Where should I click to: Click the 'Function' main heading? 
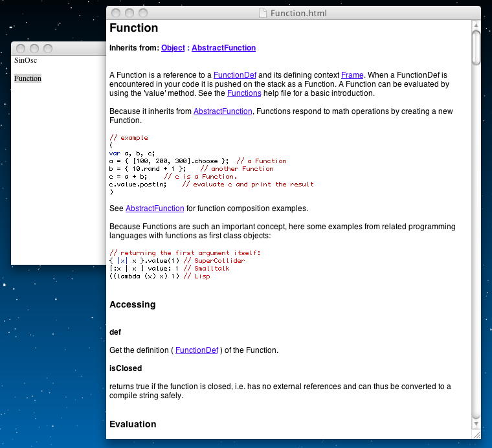[133, 28]
